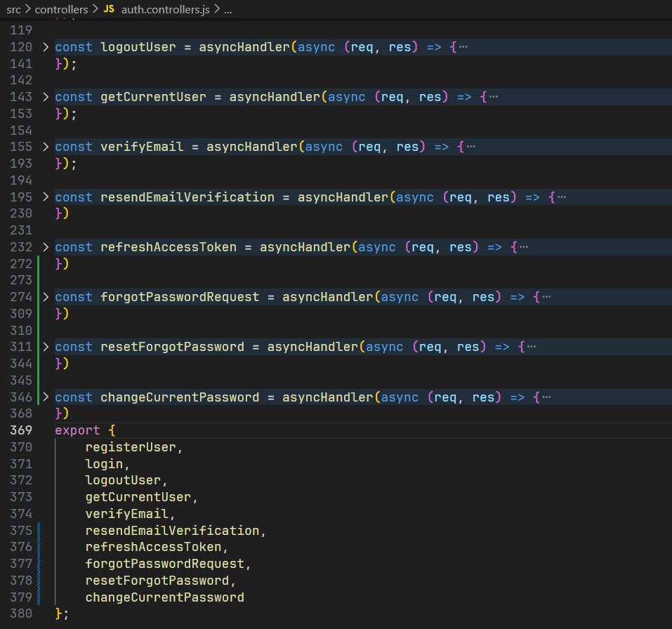
Task: Expand the folded logoutUser function
Action: point(46,47)
